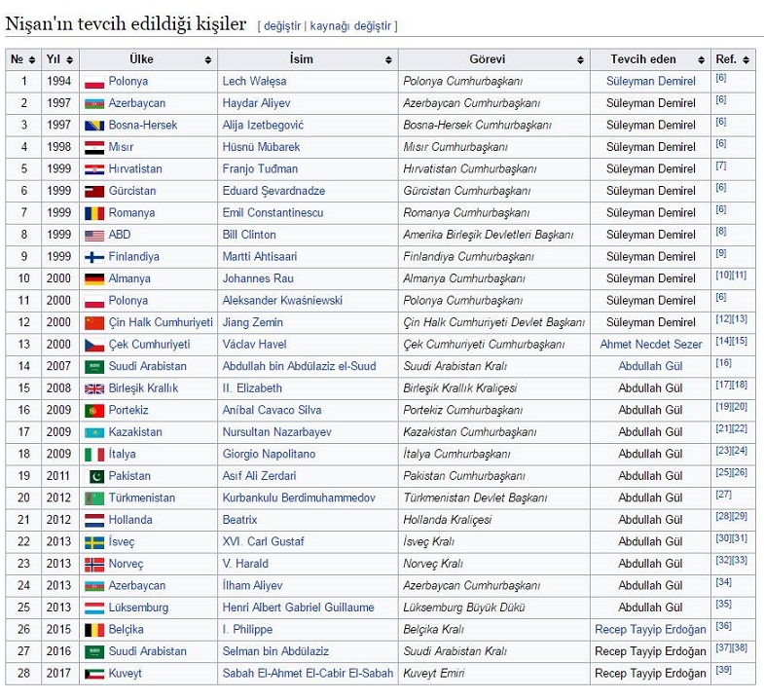Click the Mısır flag icon

[94, 148]
